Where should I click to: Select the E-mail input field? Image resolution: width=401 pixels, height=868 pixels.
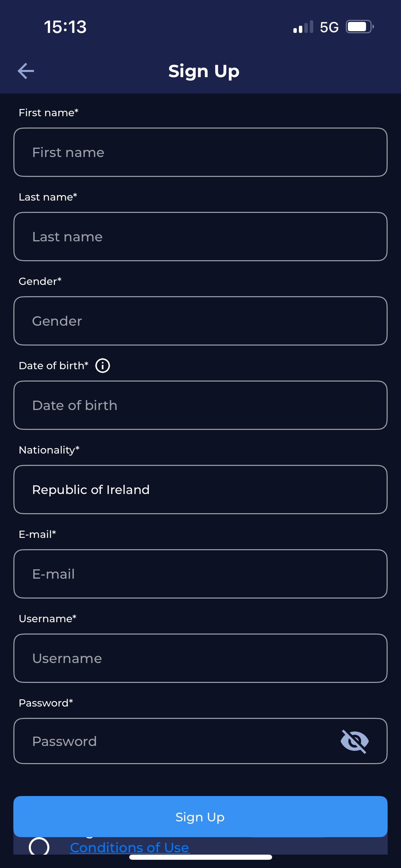pos(200,574)
